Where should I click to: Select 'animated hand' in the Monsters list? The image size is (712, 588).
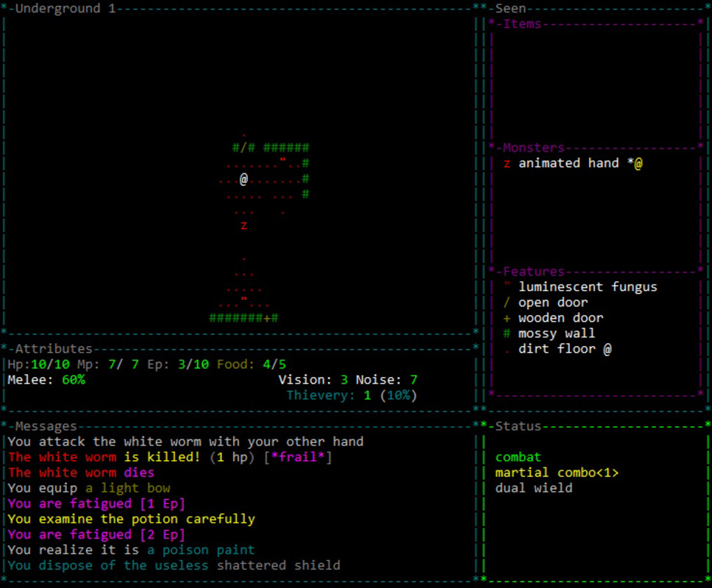[x=569, y=163]
